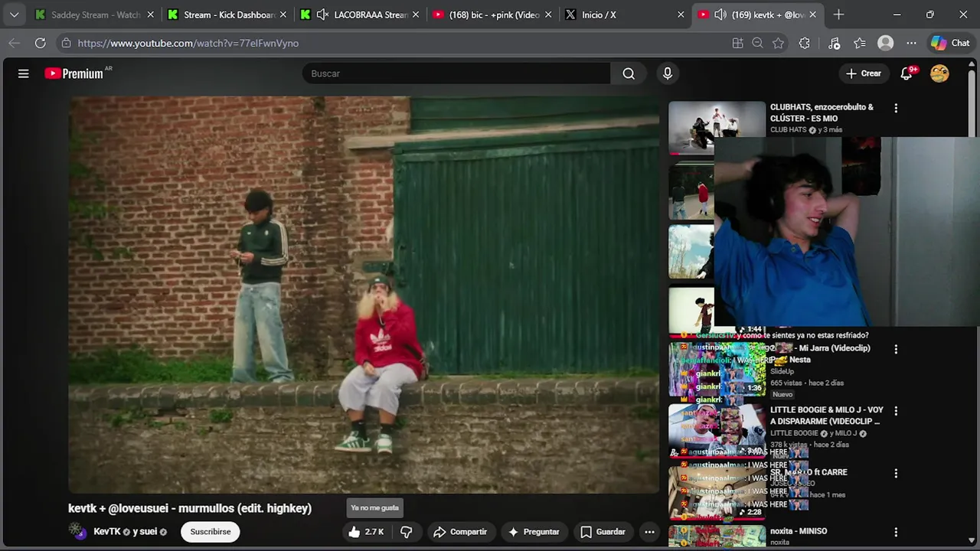Click the murmullos video player
The height and width of the screenshot is (551, 980).
(364, 295)
